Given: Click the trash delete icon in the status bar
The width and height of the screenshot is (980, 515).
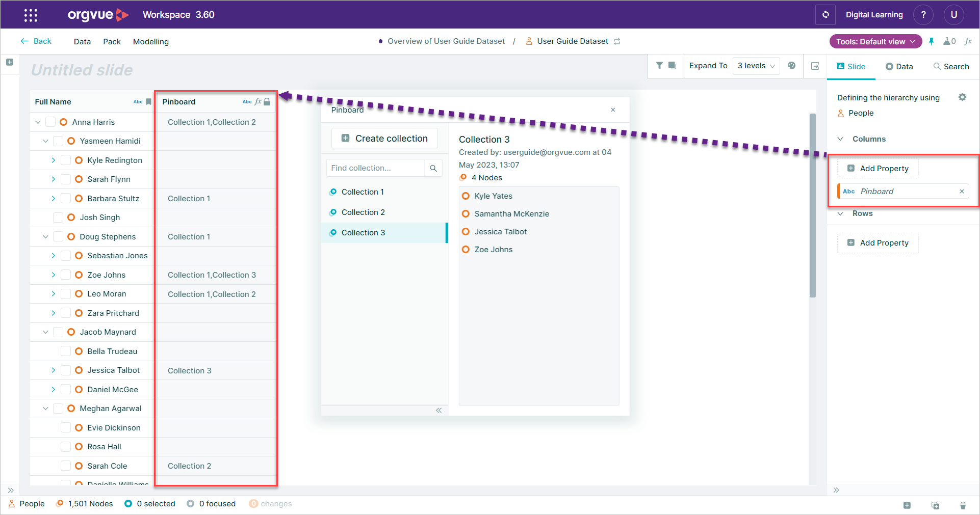Looking at the screenshot, I should click(x=963, y=505).
